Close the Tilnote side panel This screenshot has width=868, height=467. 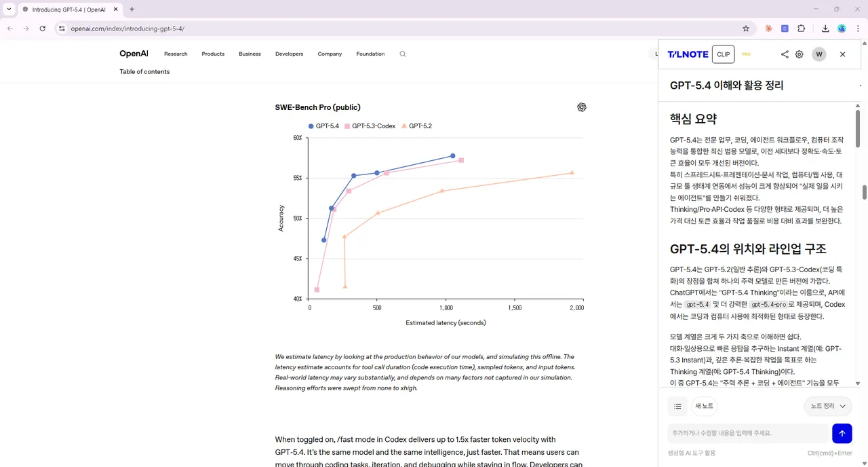(x=843, y=54)
